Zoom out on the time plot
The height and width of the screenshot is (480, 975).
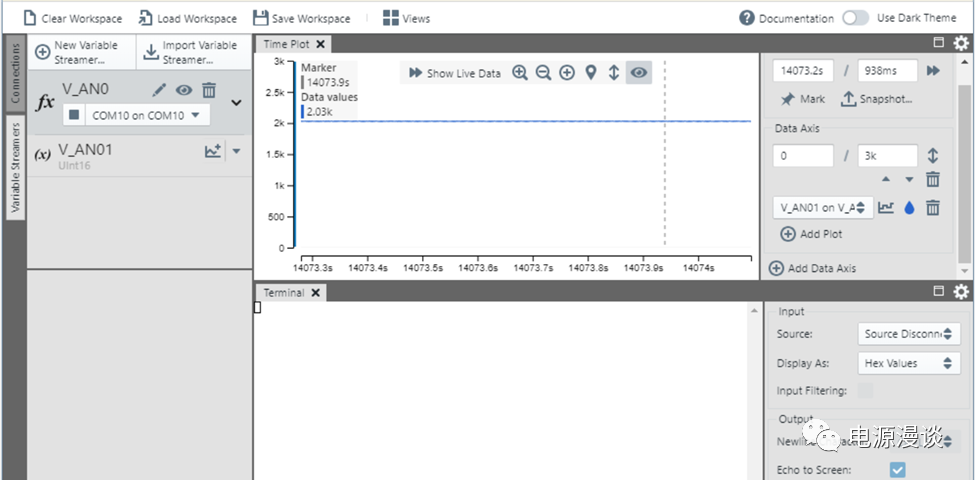543,73
